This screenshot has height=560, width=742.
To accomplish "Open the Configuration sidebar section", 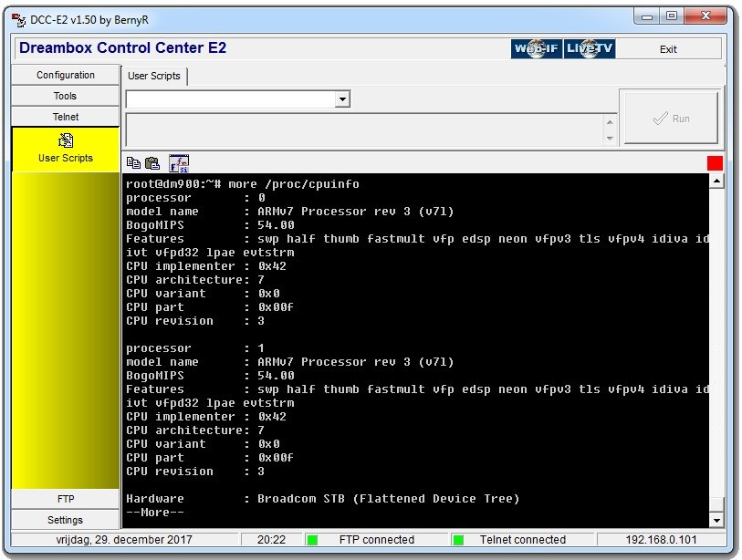I will coord(66,75).
